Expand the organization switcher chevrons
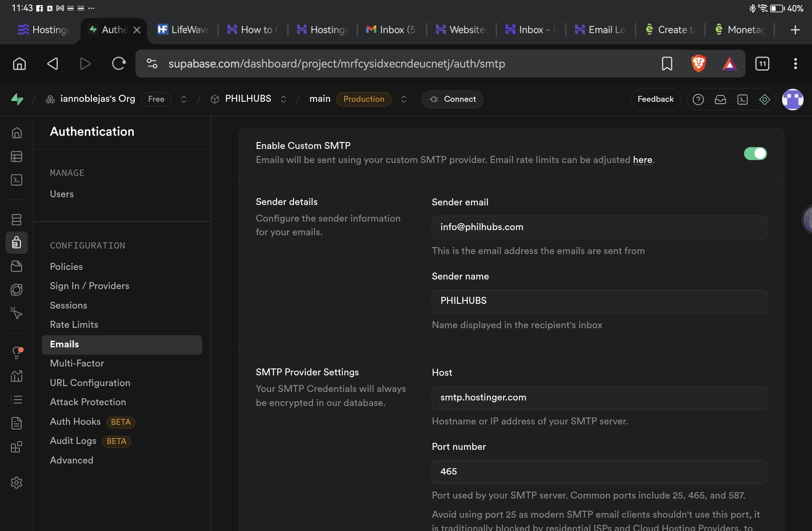812x531 pixels. 183,99
